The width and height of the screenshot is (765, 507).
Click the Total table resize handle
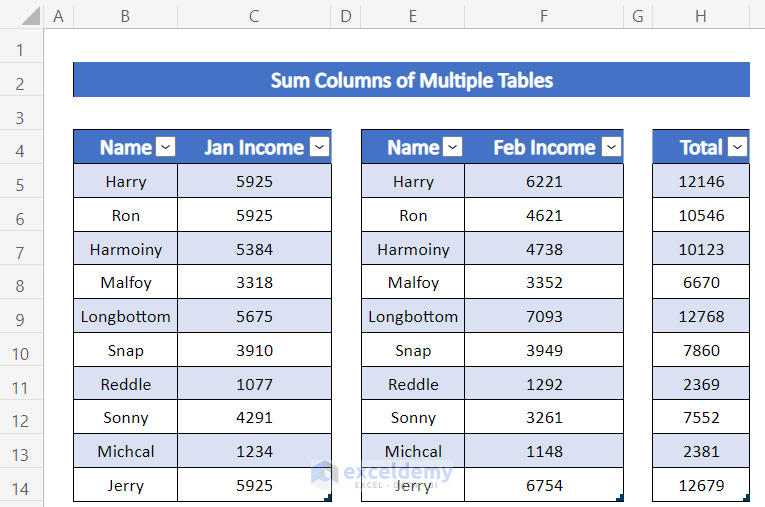[746, 498]
